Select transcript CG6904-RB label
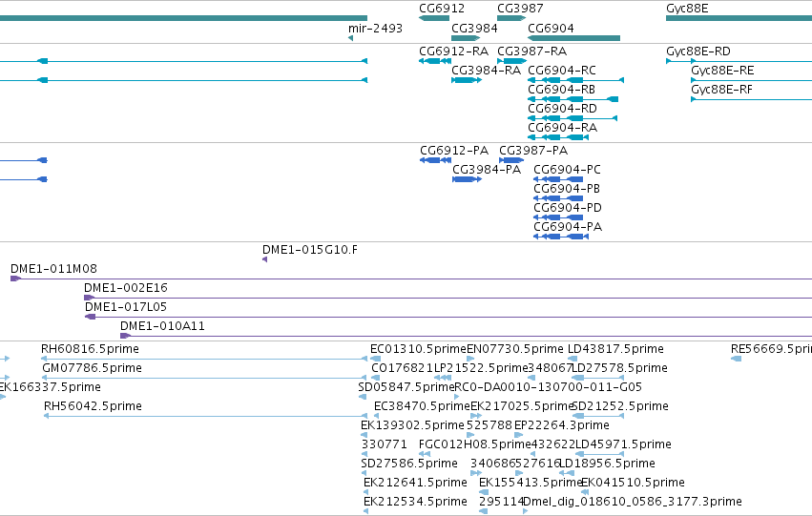The width and height of the screenshot is (812, 516). click(561, 90)
